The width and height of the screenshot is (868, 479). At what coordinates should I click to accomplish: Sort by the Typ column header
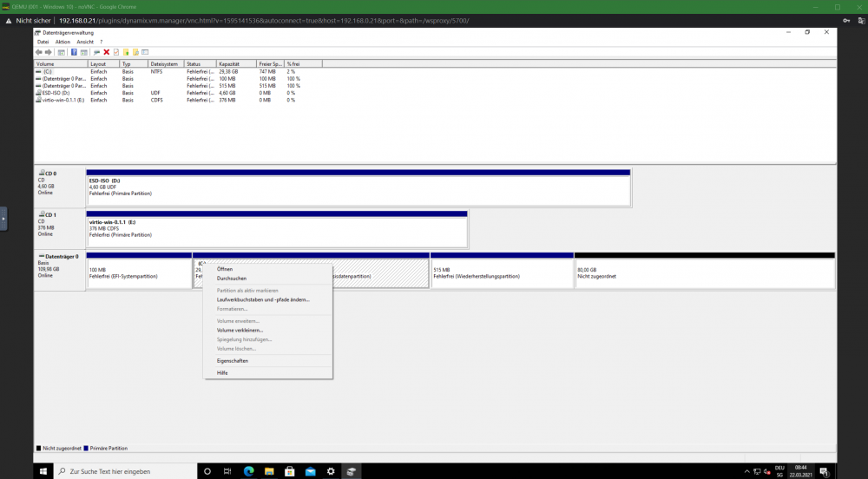[x=134, y=64]
